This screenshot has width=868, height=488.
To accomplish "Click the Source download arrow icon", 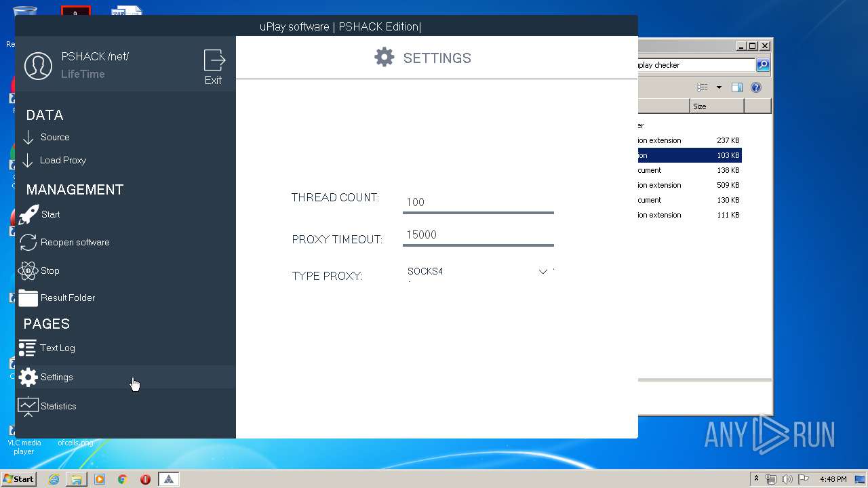I will coord(28,138).
